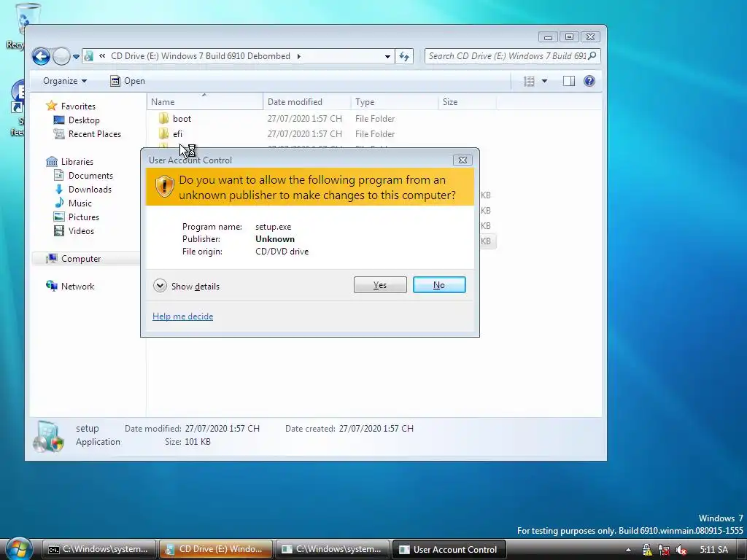Screen dimensions: 747x560
Task: Select the efi folder
Action: coord(178,134)
